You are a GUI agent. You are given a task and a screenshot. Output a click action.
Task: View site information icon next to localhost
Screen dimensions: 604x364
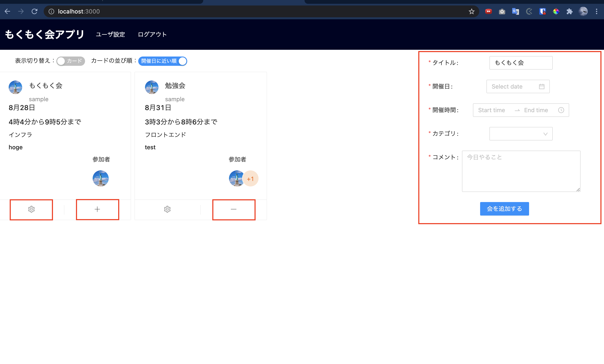pyautogui.click(x=51, y=12)
